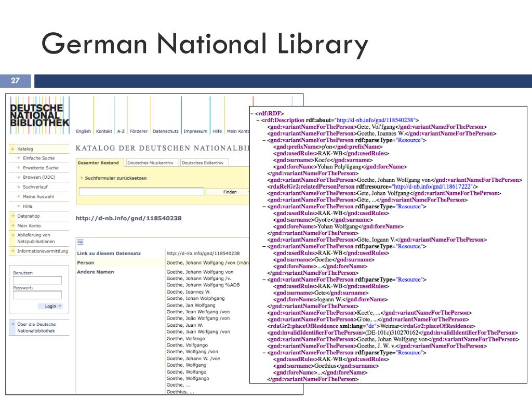Open Über die Deutsche Nationalbibliothek

pos(36,327)
